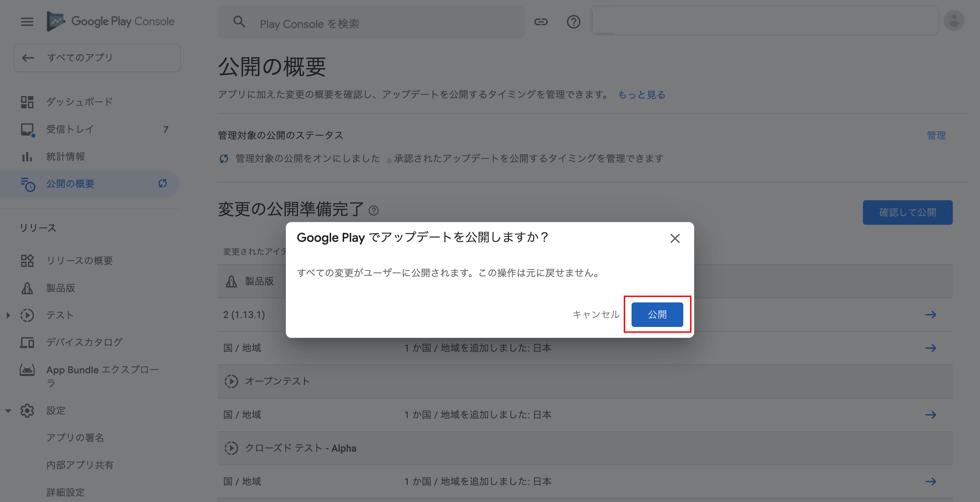
Task: Click the back arrow beside すべてのアプリ
Action: tap(28, 58)
